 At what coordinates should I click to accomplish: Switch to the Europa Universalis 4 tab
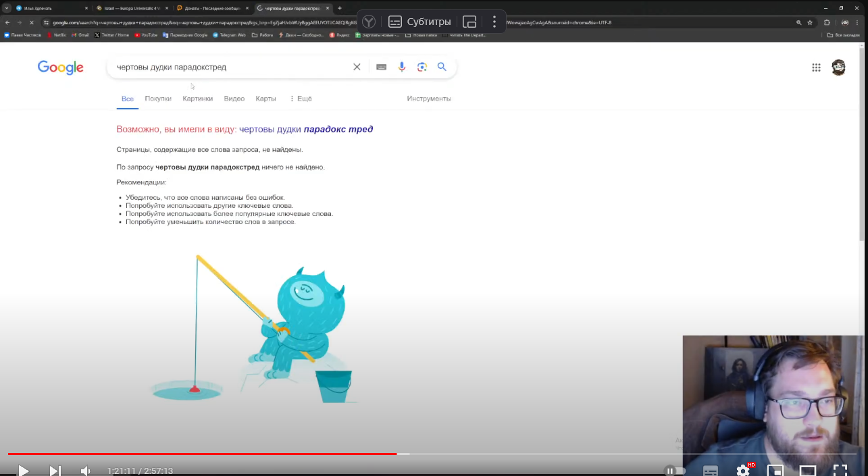pos(132,8)
